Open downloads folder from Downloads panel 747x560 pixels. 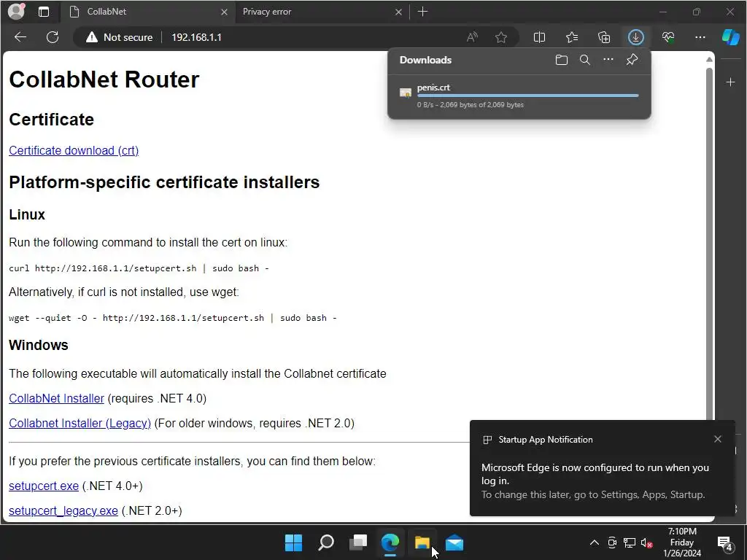click(562, 60)
